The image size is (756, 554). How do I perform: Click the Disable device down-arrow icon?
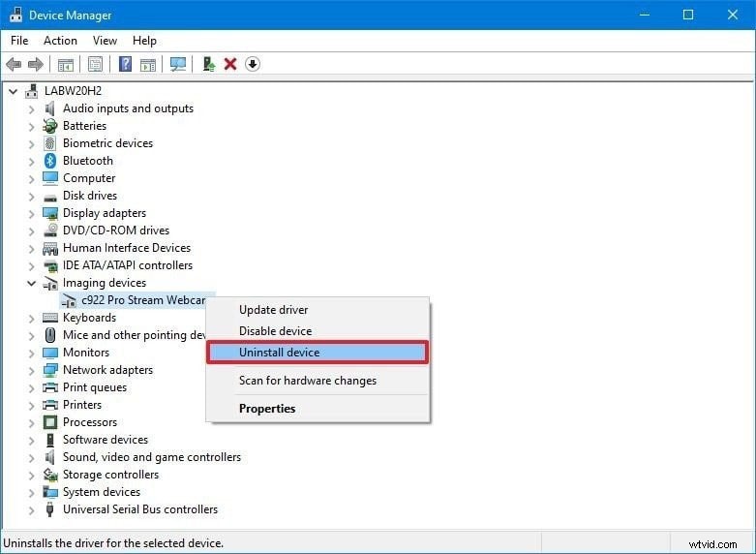tap(253, 64)
